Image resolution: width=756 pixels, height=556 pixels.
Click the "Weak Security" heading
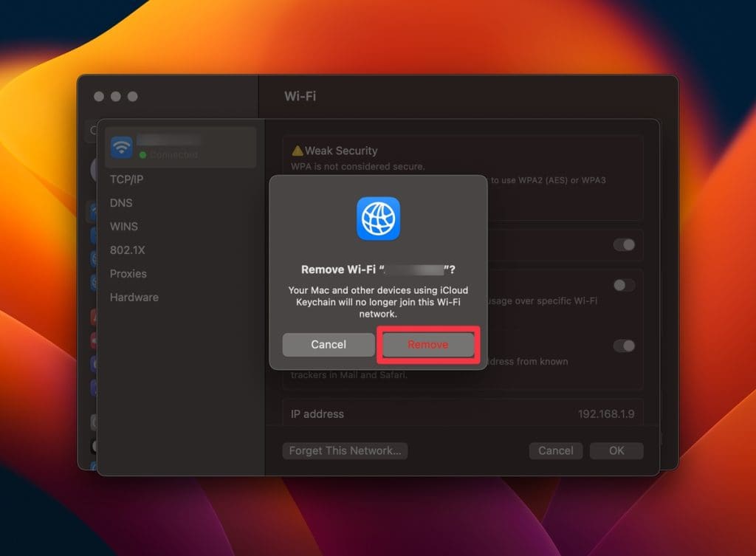pyautogui.click(x=341, y=151)
